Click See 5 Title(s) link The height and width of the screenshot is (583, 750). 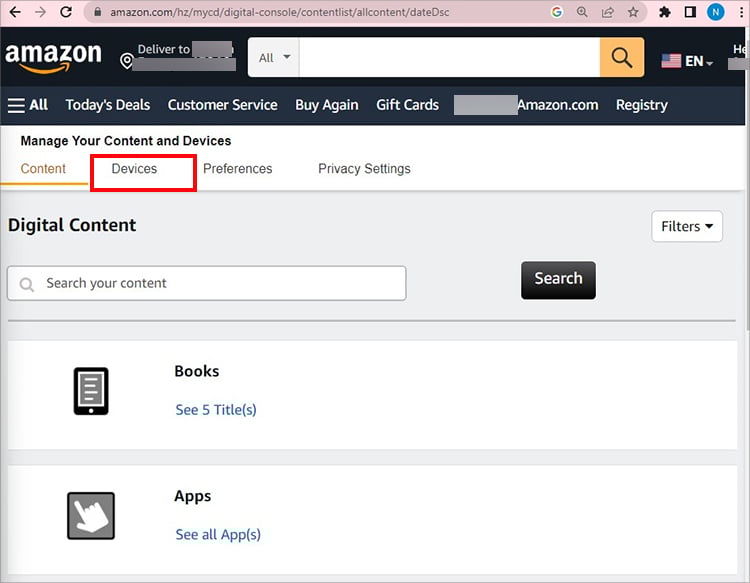(x=216, y=410)
